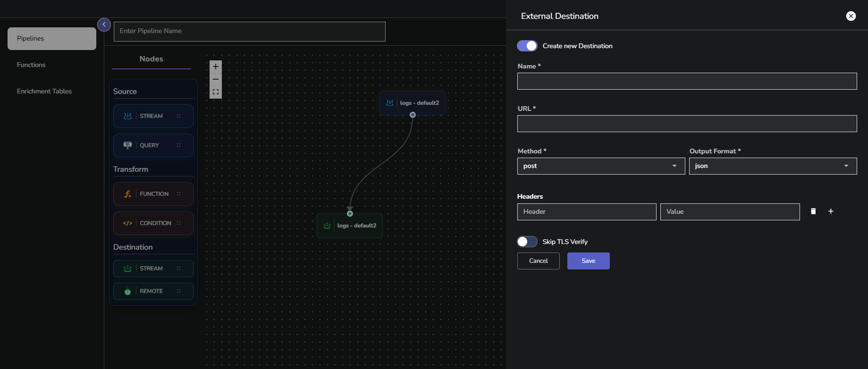Viewport: 868px width, 369px height.
Task: Open Enrichment Tables in the left menu
Action: coord(44,91)
